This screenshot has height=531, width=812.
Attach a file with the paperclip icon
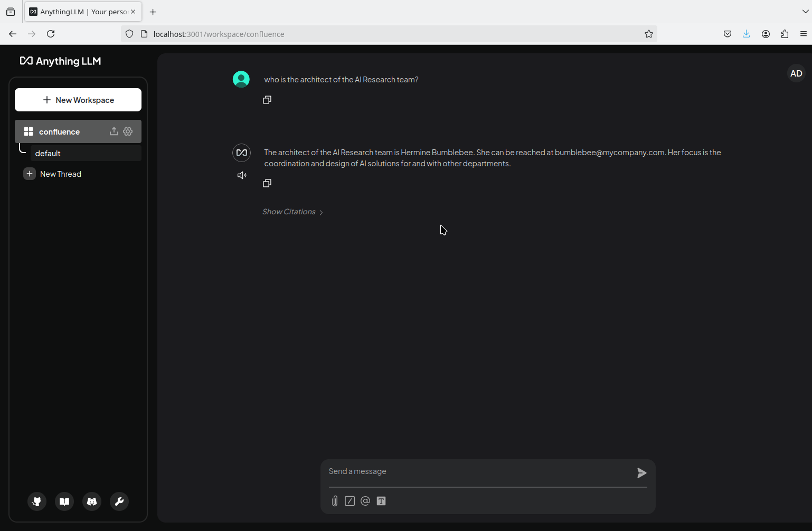coord(335,501)
